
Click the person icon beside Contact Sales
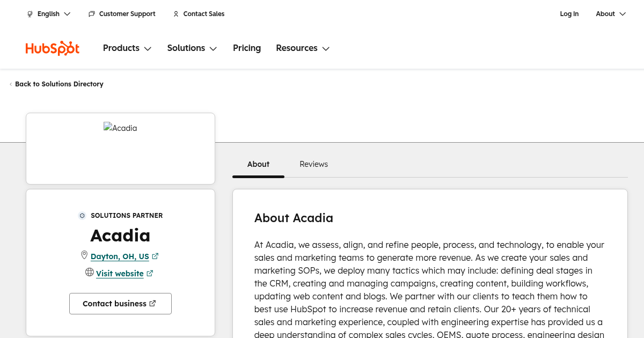(176, 14)
